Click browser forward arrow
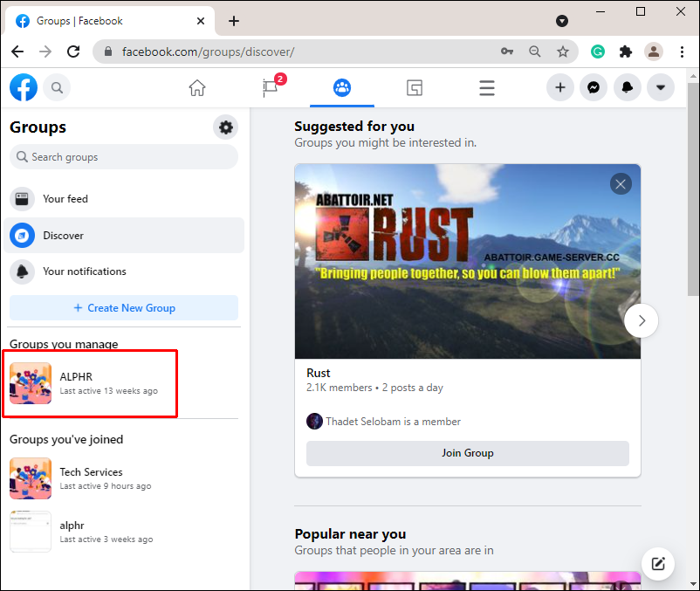The width and height of the screenshot is (700, 591). tap(45, 52)
